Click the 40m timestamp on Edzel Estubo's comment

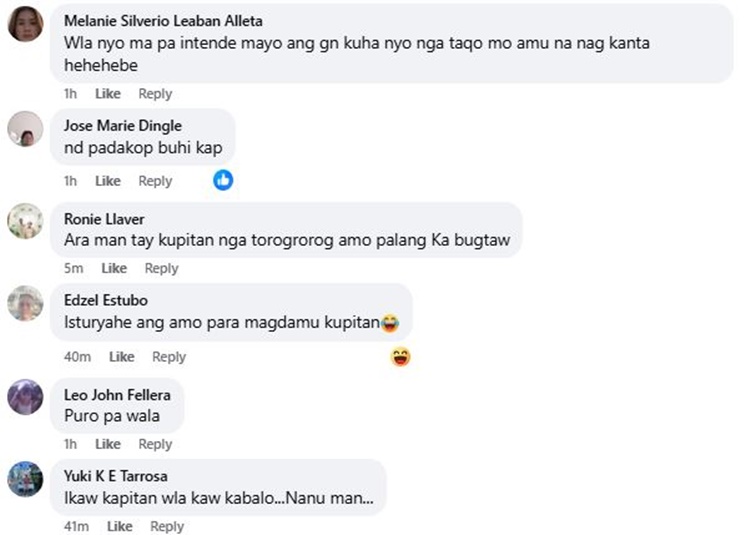77,357
